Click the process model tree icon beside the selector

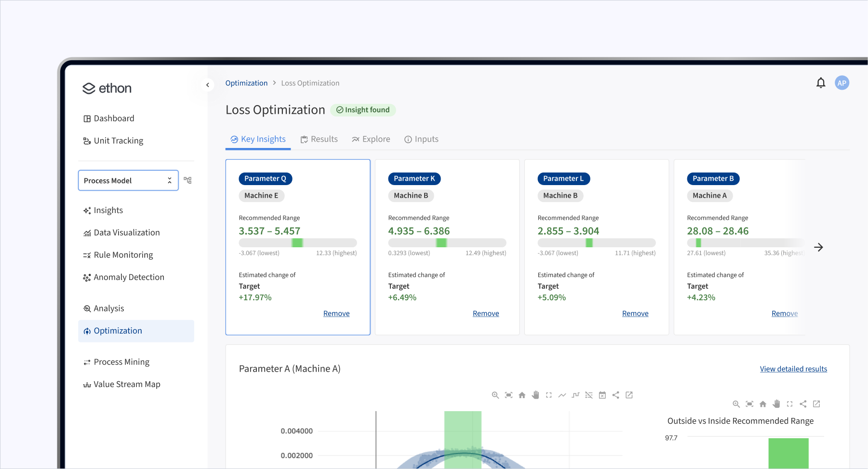tap(187, 180)
